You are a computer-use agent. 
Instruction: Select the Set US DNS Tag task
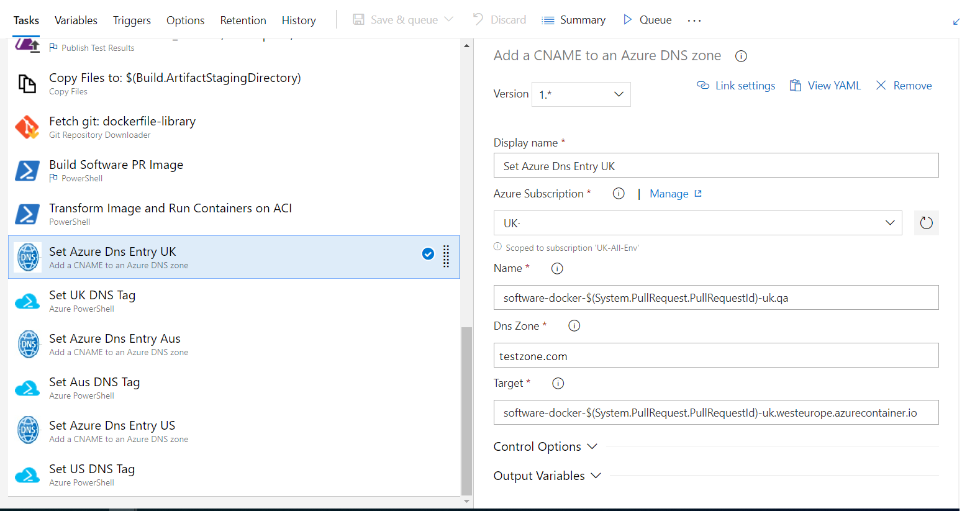pos(234,474)
